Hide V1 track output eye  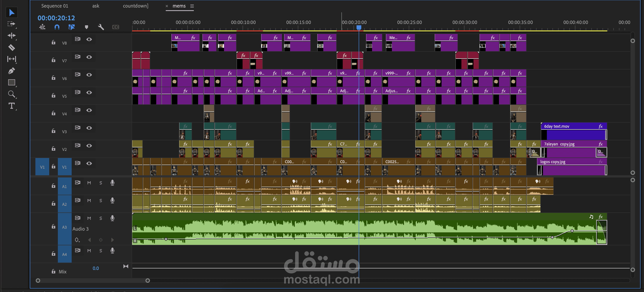[x=89, y=163]
